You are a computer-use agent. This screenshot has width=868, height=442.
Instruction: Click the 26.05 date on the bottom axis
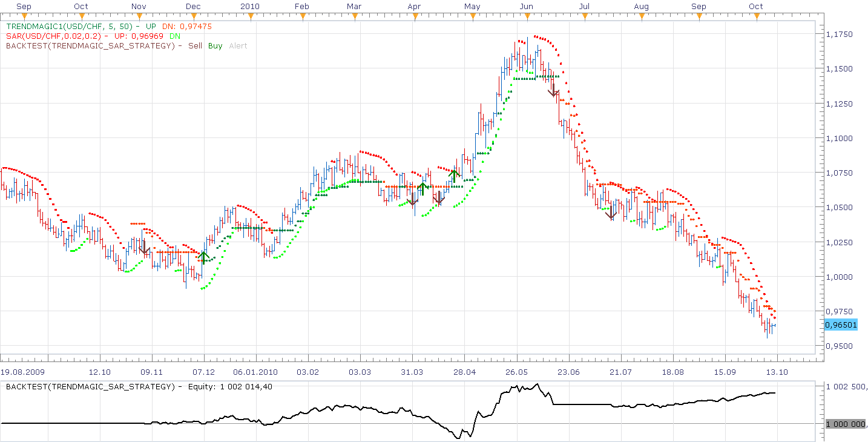[x=516, y=371]
